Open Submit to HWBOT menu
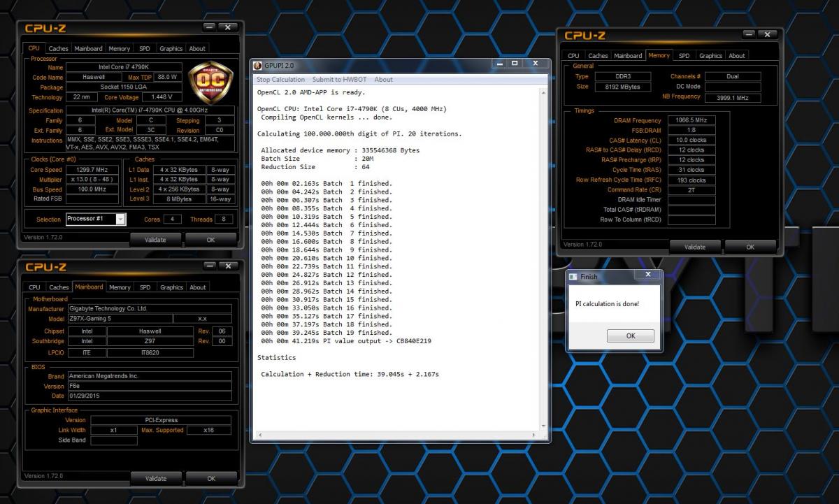Viewport: 839px width, 504px height. [x=340, y=80]
